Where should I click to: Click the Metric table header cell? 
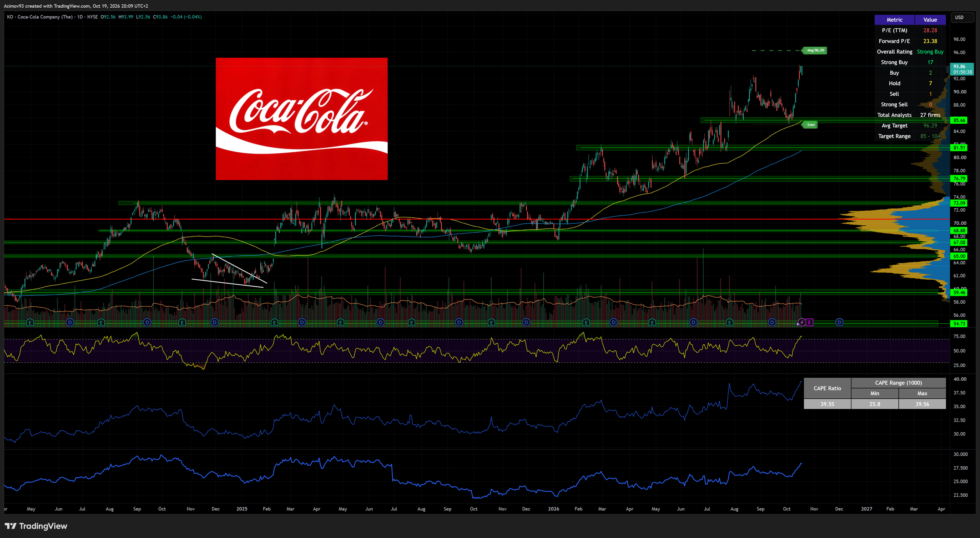(894, 20)
